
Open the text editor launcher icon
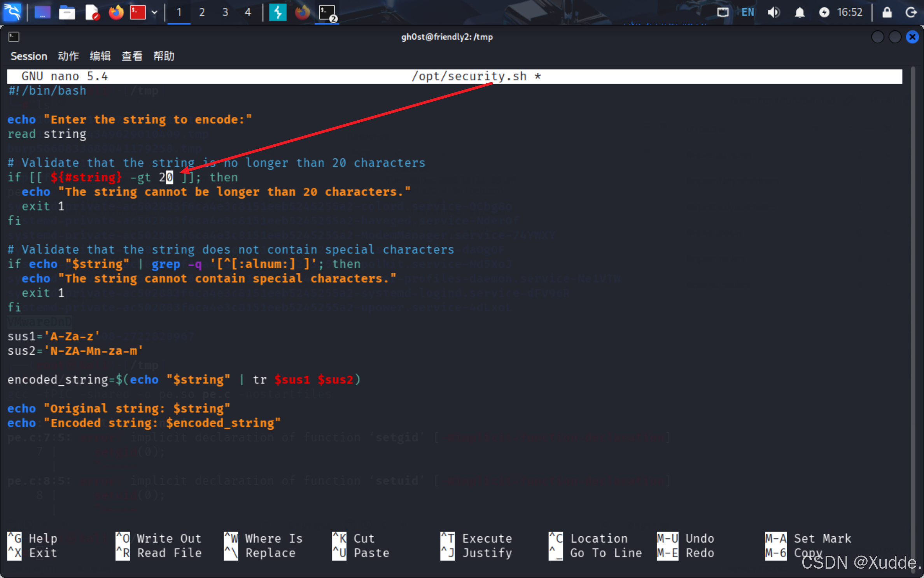pos(92,12)
